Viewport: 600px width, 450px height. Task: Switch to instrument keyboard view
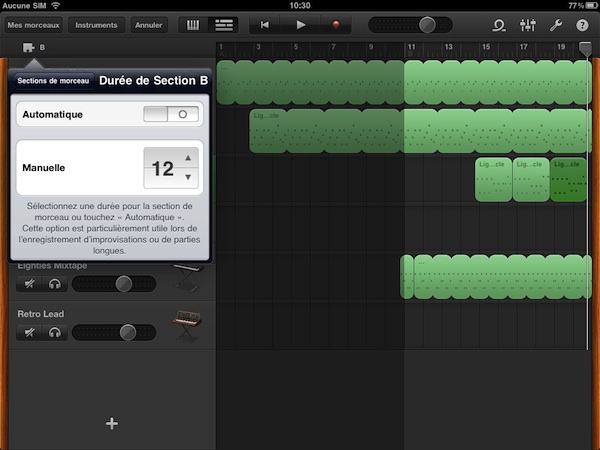click(193, 25)
